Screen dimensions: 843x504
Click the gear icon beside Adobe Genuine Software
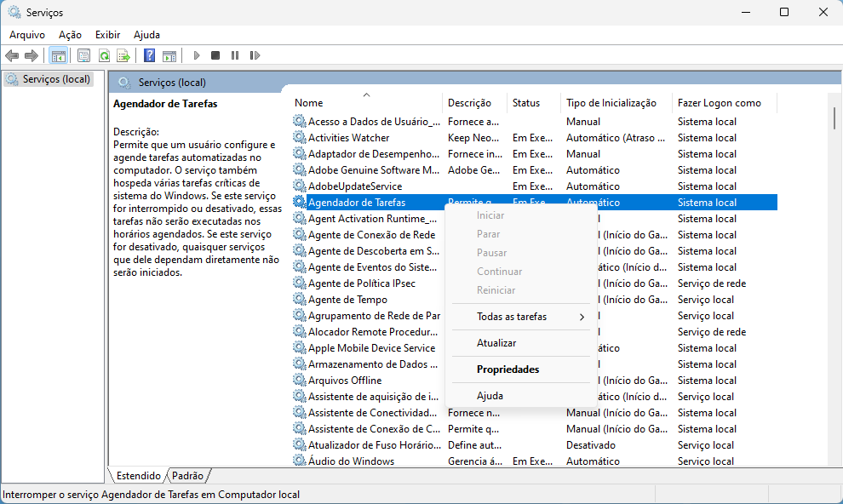click(300, 169)
